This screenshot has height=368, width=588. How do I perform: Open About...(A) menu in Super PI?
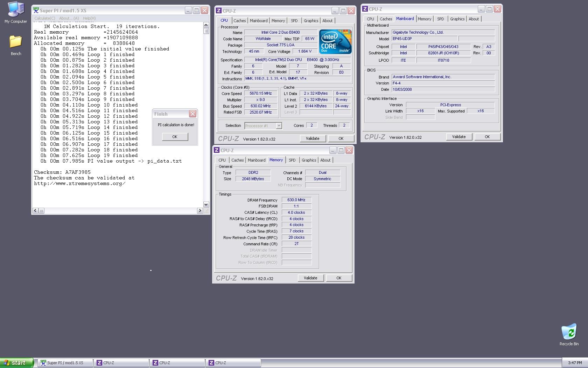(69, 18)
